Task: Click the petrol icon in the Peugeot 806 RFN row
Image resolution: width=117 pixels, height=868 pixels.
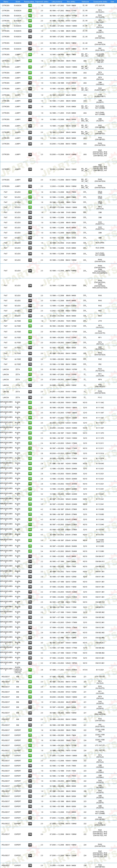Action: [x=30, y=697]
